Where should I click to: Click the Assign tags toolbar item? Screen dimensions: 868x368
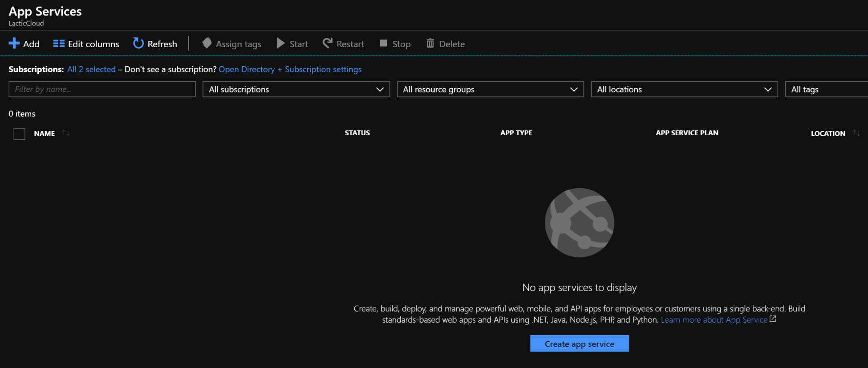point(231,44)
